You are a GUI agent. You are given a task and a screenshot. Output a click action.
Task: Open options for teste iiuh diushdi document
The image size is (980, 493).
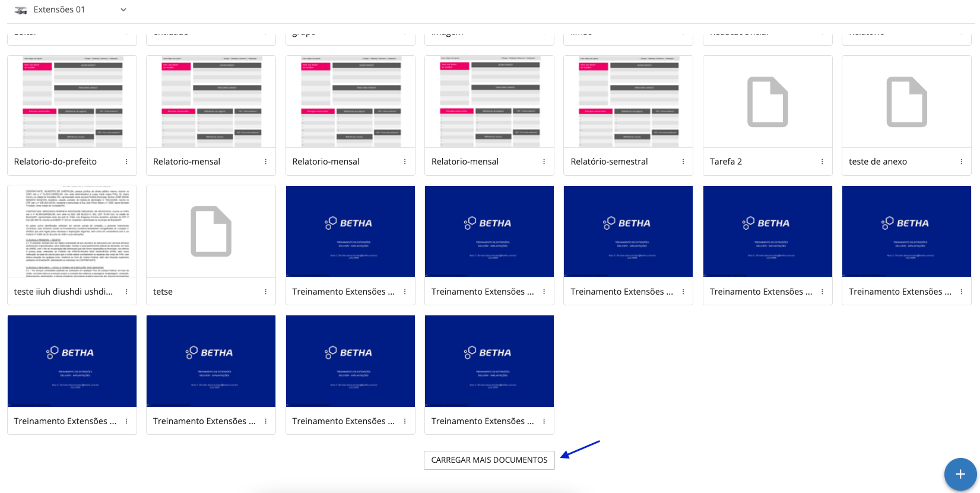pos(126,292)
